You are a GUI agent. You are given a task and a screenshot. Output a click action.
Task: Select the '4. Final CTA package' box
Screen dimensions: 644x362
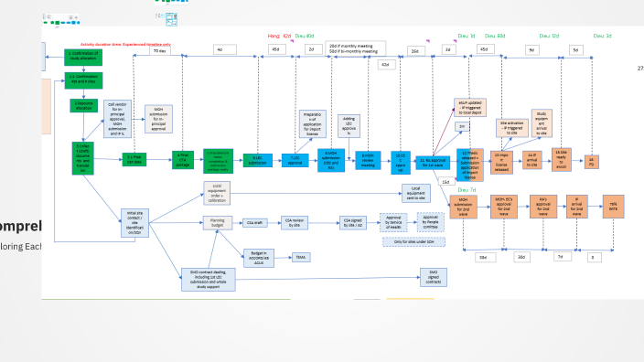[183, 160]
